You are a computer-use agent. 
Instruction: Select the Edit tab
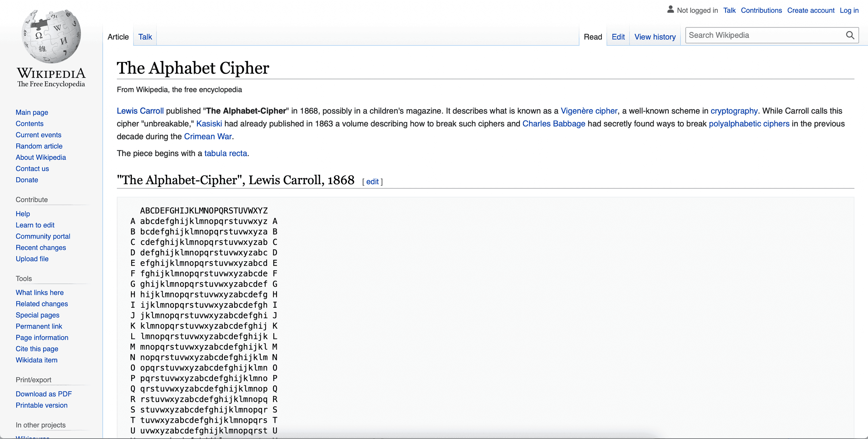pyautogui.click(x=618, y=37)
